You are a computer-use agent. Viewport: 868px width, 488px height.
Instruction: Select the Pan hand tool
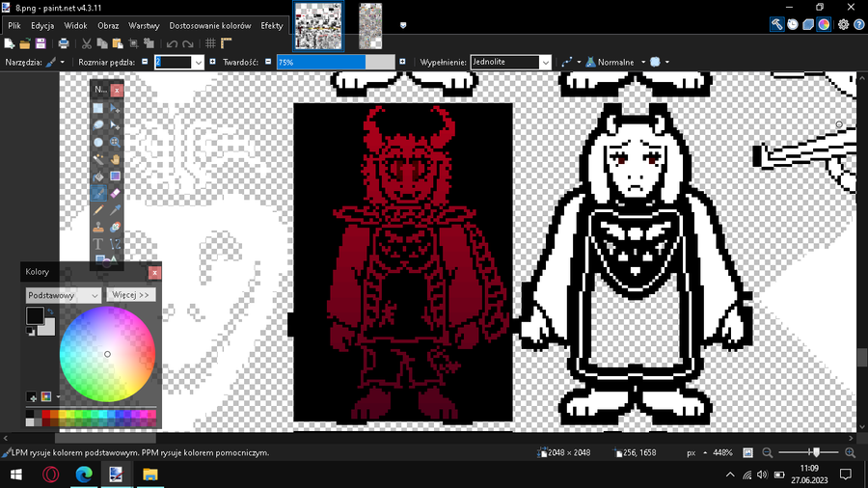(x=115, y=159)
